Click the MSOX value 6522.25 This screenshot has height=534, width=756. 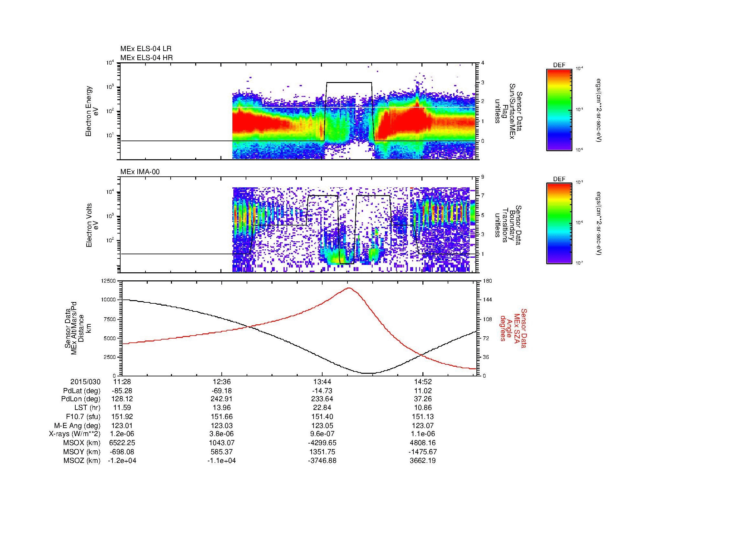(122, 443)
